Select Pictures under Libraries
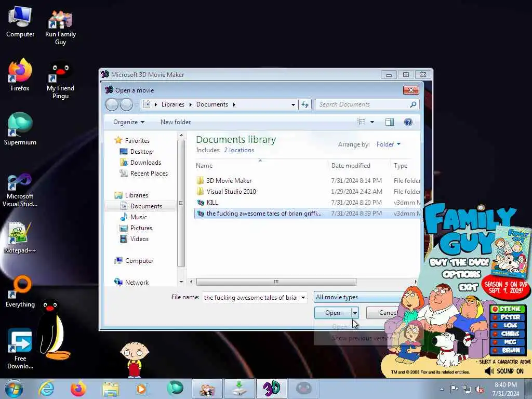Screen dimensions: 532x399 click(141, 228)
